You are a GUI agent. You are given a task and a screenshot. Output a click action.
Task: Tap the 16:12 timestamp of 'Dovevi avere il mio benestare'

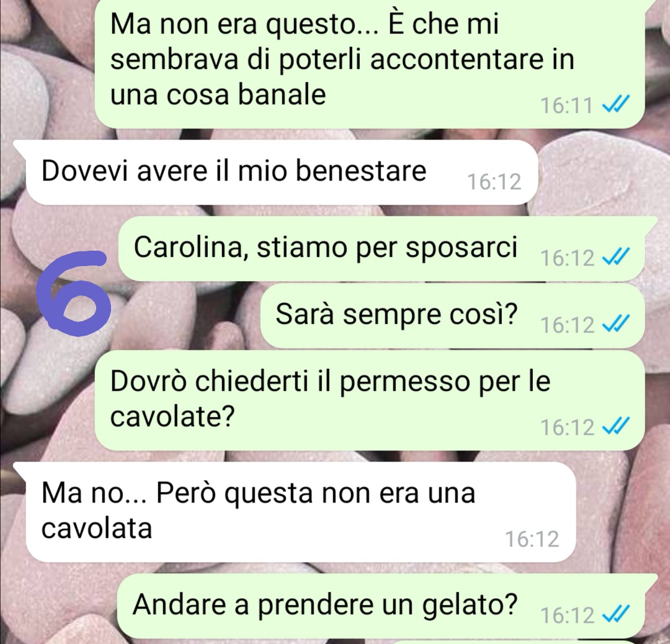click(494, 182)
